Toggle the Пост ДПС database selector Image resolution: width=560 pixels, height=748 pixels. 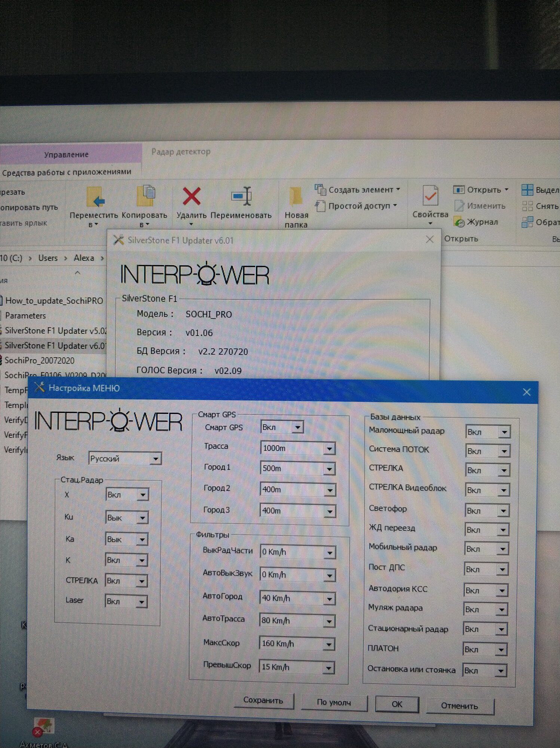tap(486, 569)
